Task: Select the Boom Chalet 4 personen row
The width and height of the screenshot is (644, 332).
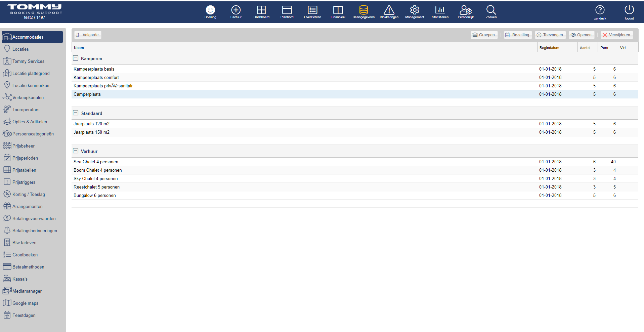Action: click(x=355, y=170)
